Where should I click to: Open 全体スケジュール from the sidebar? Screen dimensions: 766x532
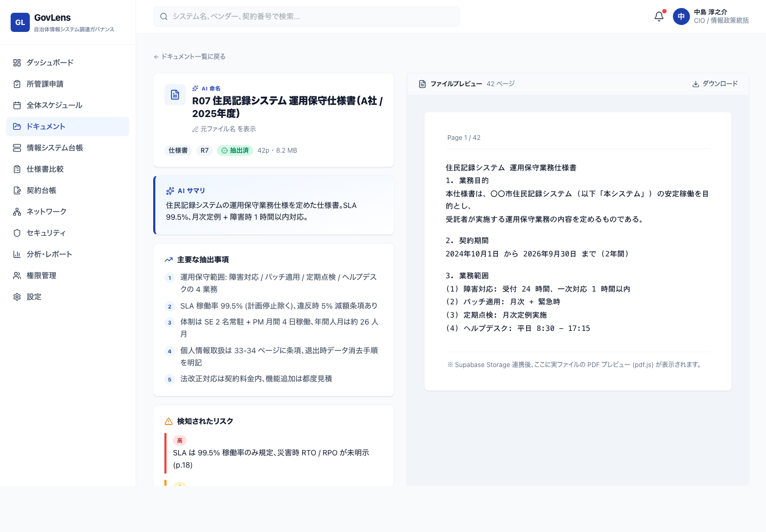(x=54, y=105)
